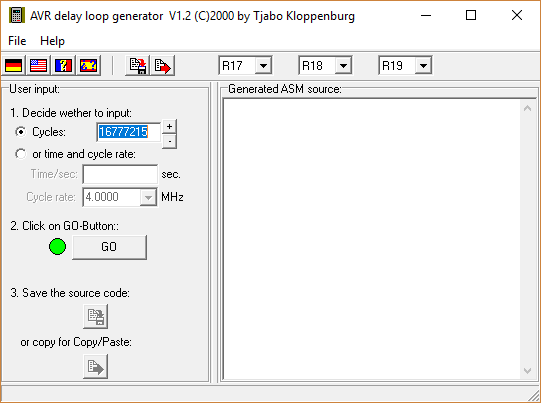Open the Help menu
This screenshot has width=541, height=403.
pos(52,41)
